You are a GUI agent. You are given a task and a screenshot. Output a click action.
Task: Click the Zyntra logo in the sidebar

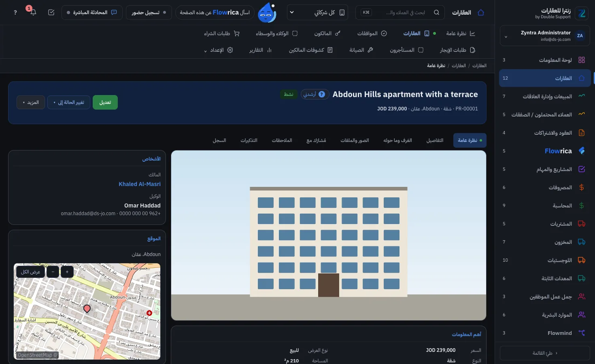point(582,13)
